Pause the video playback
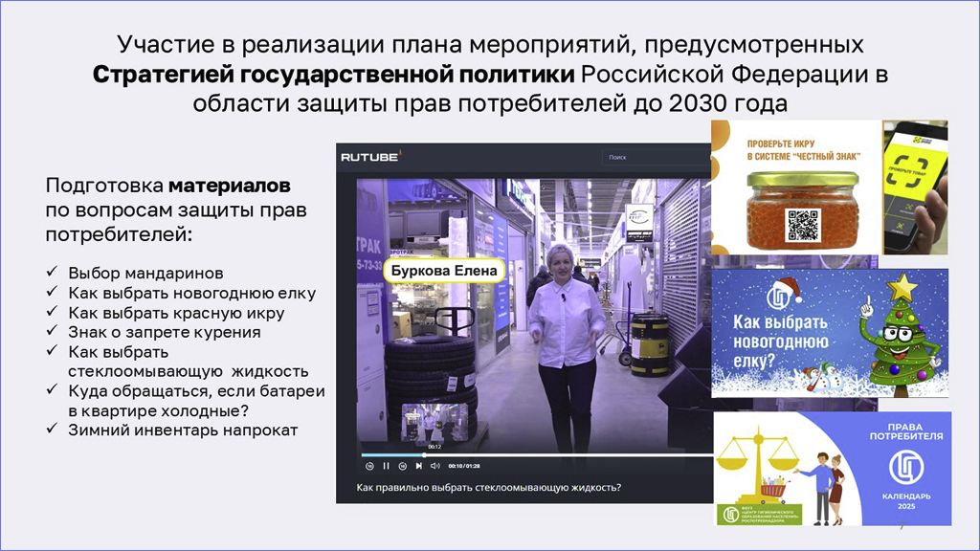This screenshot has height=551, width=980. click(x=387, y=466)
